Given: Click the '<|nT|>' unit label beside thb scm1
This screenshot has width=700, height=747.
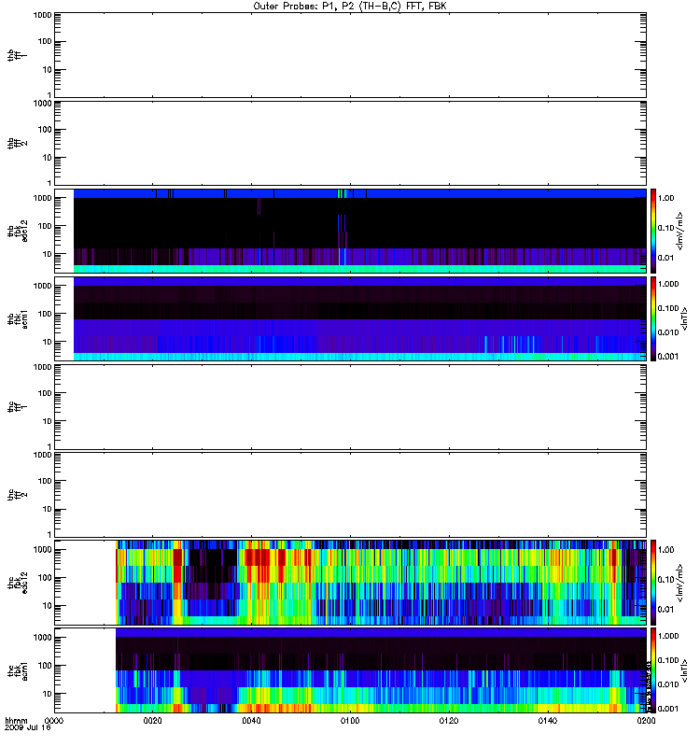Looking at the screenshot, I should point(684,318).
